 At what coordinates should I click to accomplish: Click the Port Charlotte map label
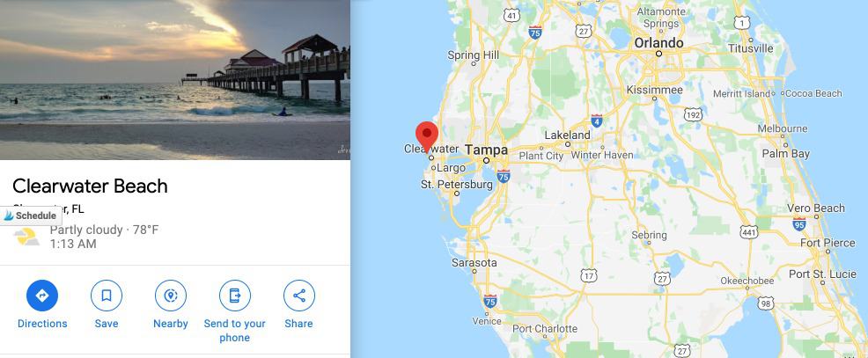[x=545, y=329]
